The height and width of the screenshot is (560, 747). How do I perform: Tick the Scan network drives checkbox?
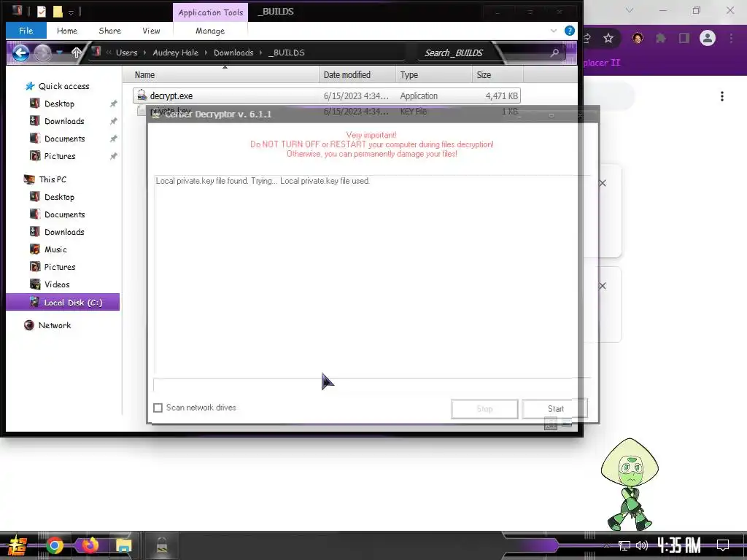pyautogui.click(x=158, y=408)
